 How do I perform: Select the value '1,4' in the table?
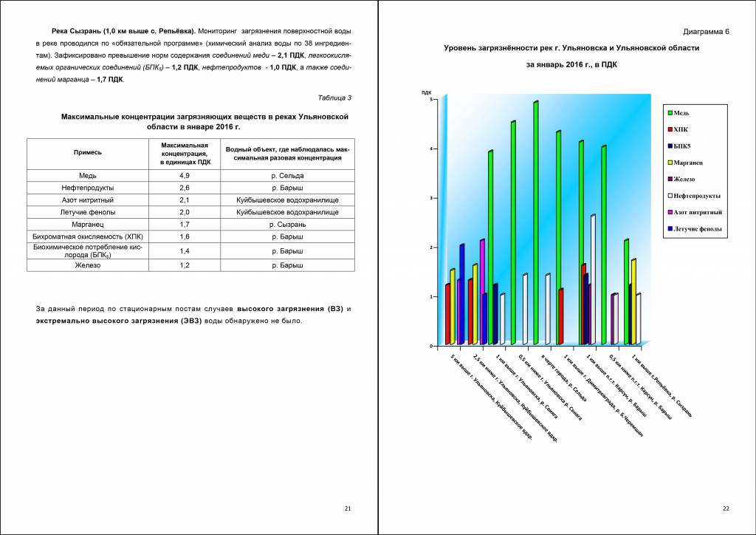point(185,251)
